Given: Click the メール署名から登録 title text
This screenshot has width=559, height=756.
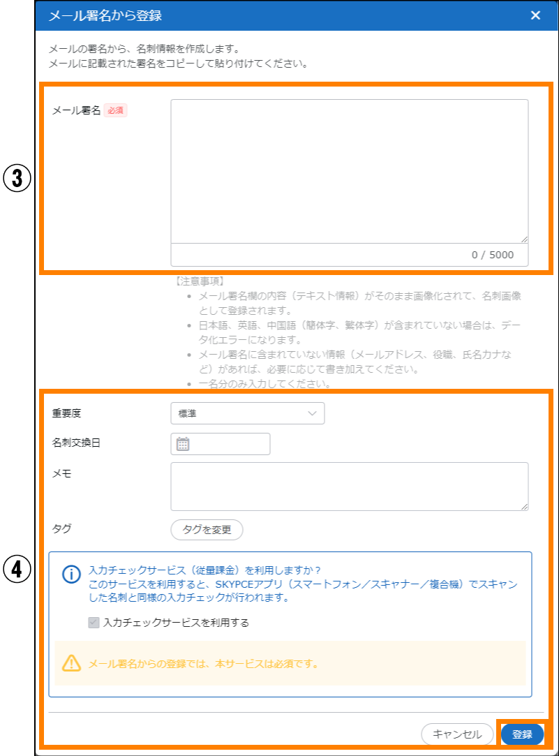Looking at the screenshot, I should [x=105, y=15].
